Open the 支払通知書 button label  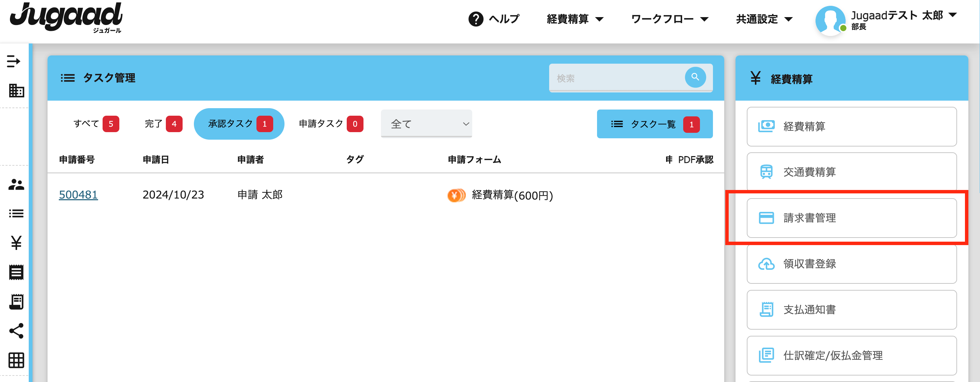coord(809,309)
